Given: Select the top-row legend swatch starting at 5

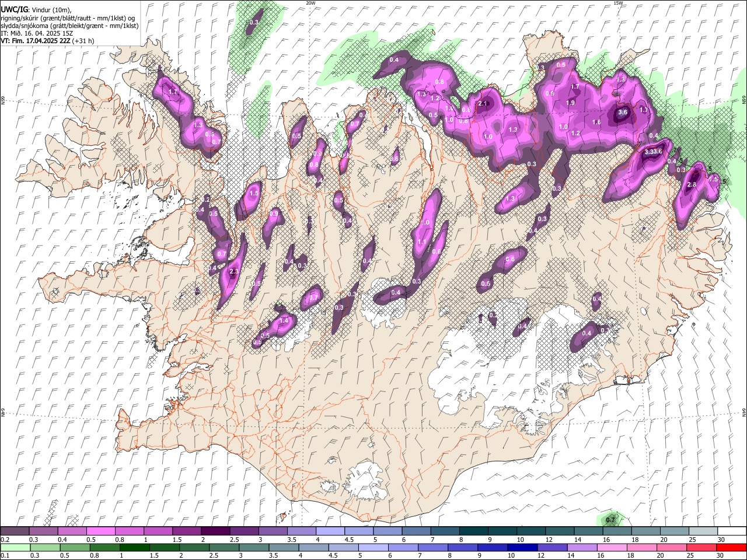Looking at the screenshot, I should [x=388, y=531].
